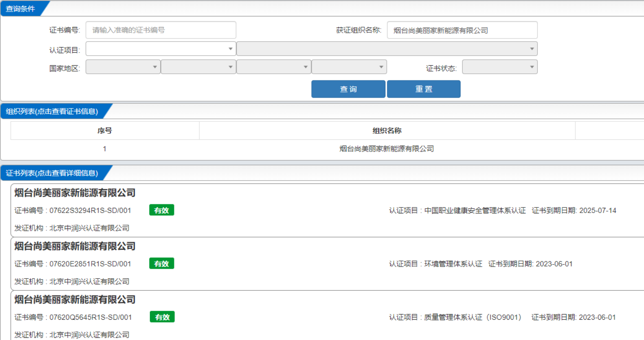Click the 序号 column header

tap(105, 130)
